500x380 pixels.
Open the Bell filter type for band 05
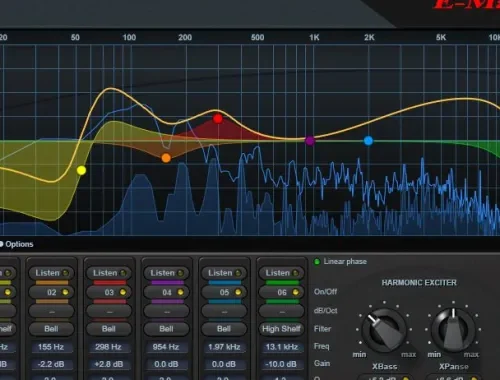pos(224,329)
